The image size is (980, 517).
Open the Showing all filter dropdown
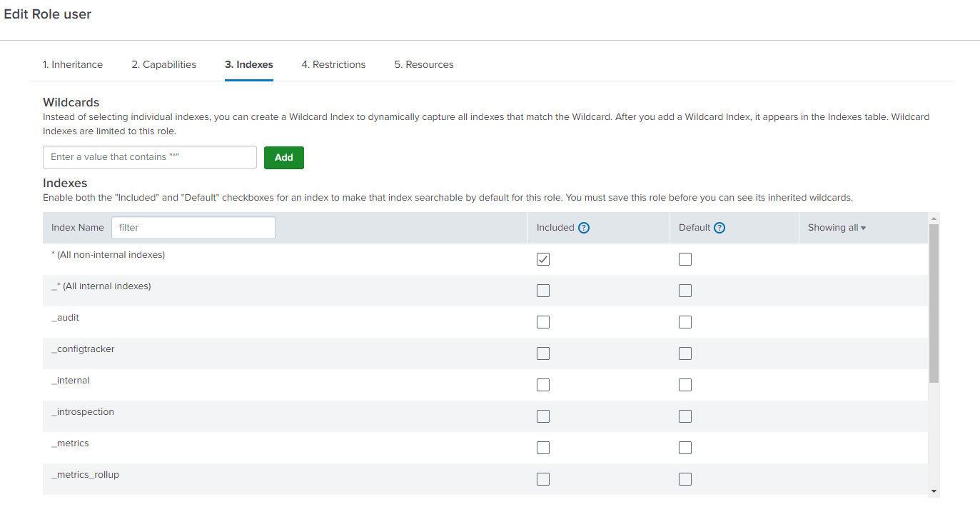click(837, 228)
